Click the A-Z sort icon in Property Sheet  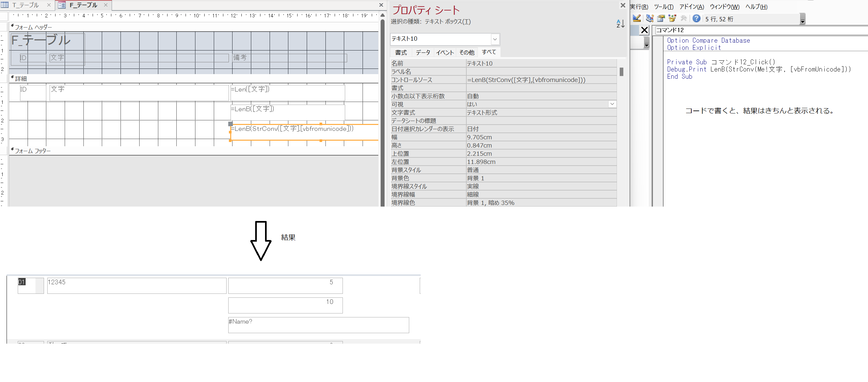620,24
